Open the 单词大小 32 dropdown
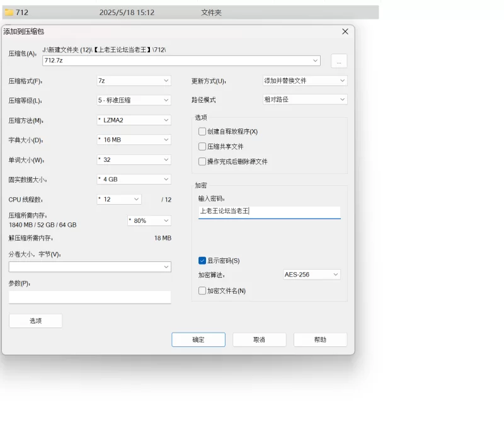 134,160
